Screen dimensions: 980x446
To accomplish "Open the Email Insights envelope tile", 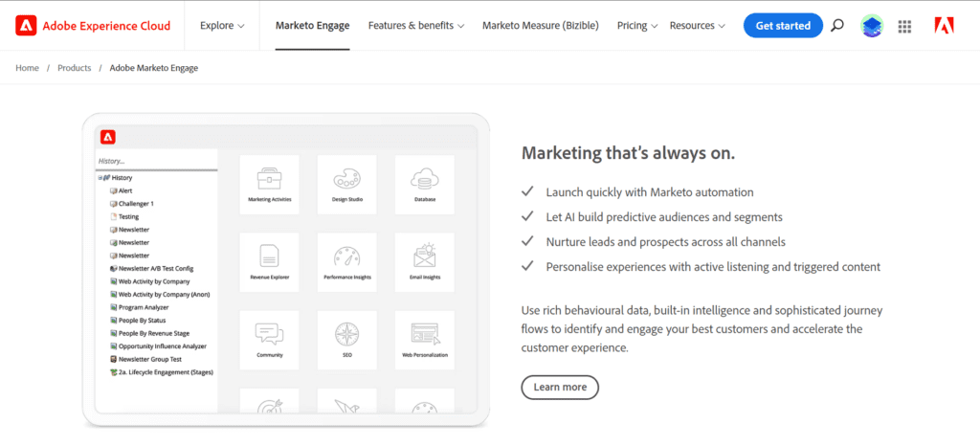I will 424,262.
